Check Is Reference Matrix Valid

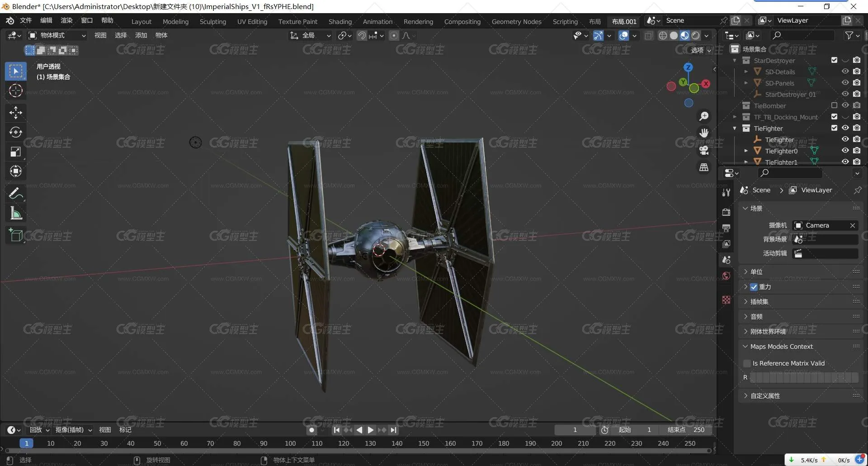tap(747, 363)
